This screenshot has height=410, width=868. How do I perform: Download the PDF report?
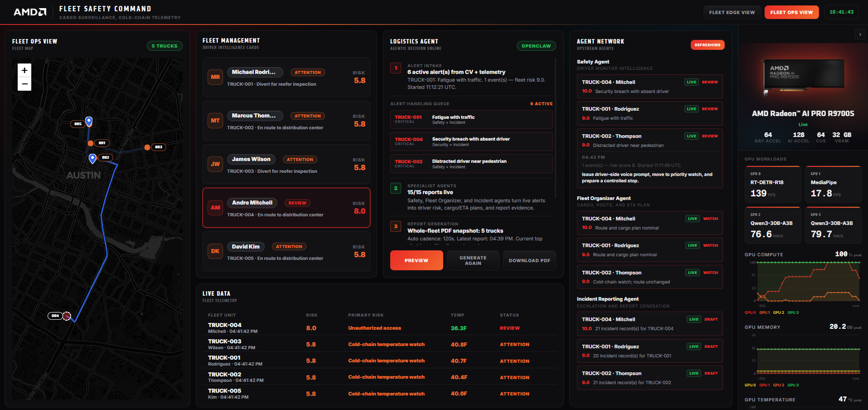(529, 260)
